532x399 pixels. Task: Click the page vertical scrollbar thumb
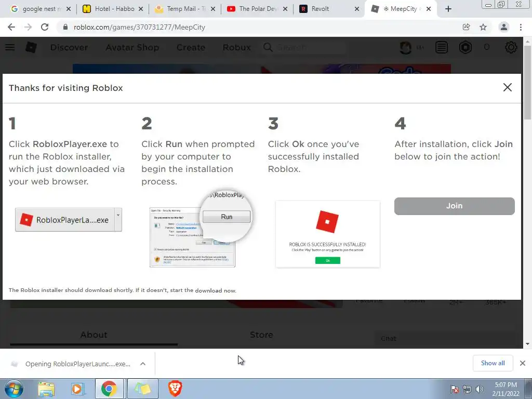point(527,83)
